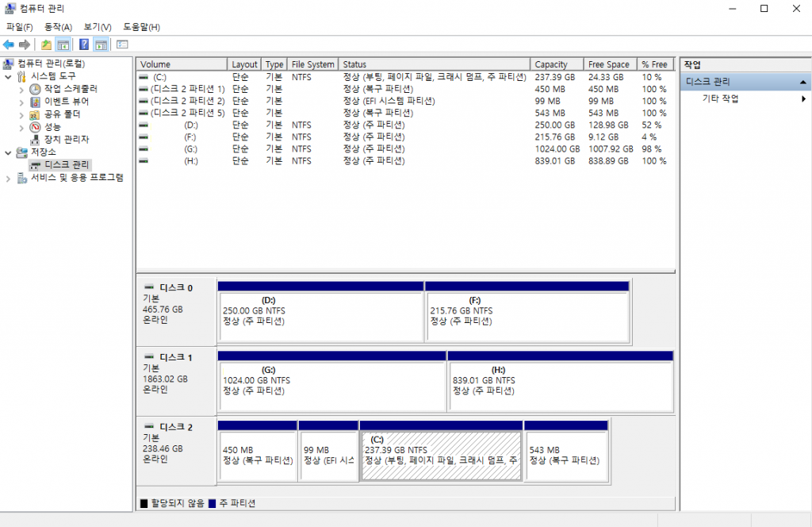Screen dimensions: 812x527
Task: Expand the 공유 폴더 node
Action: tap(21, 115)
